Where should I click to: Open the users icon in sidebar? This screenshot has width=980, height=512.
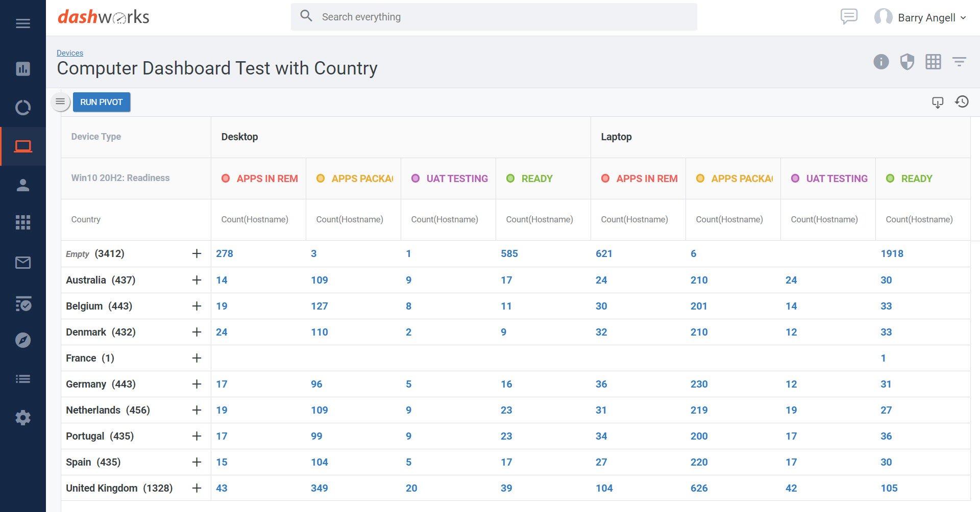click(x=23, y=185)
